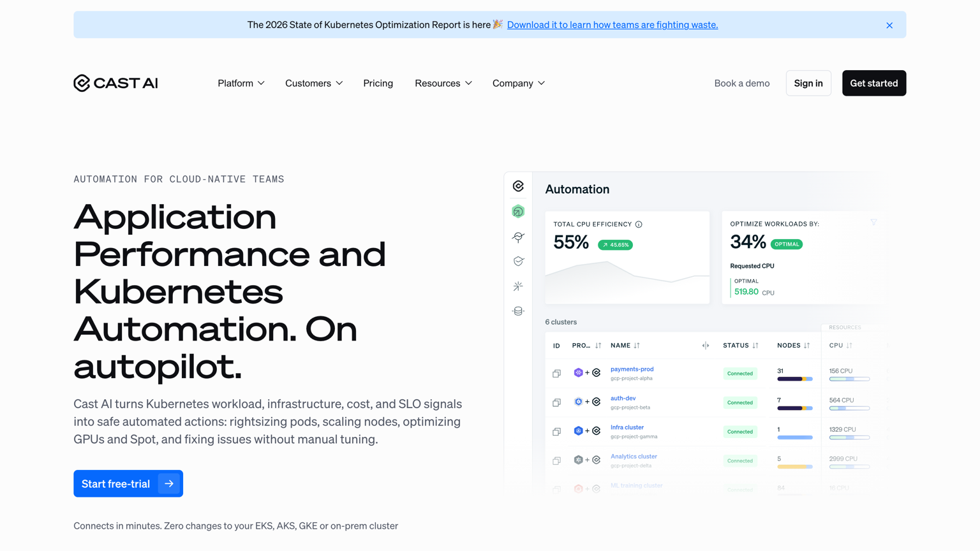Click 564 CPU usage bar
Image resolution: width=980 pixels, height=551 pixels.
pos(849,408)
